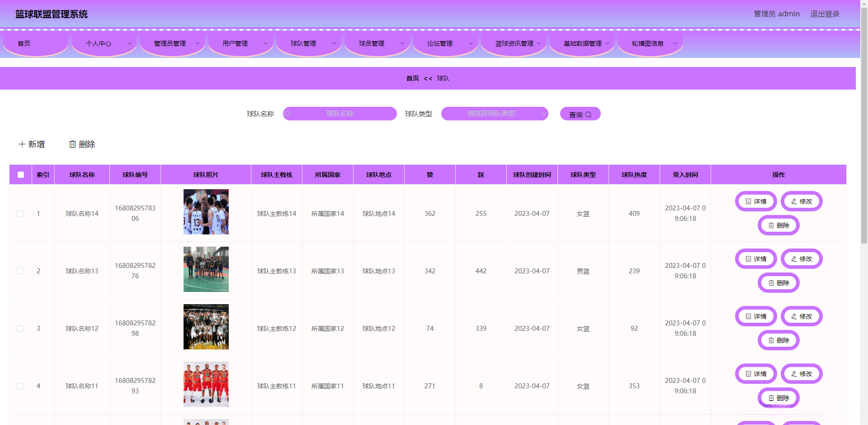Focus the 球队名称 search input field
The height and width of the screenshot is (425, 868).
click(x=340, y=114)
